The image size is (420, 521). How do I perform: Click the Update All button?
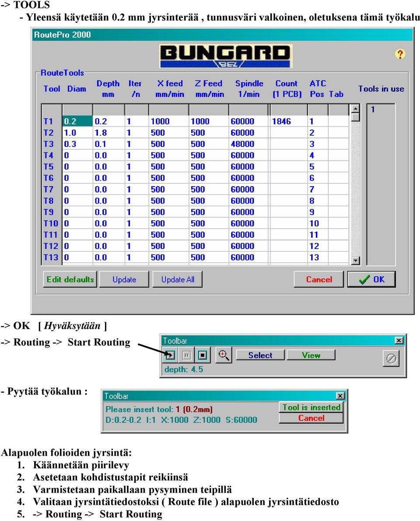[x=178, y=279]
